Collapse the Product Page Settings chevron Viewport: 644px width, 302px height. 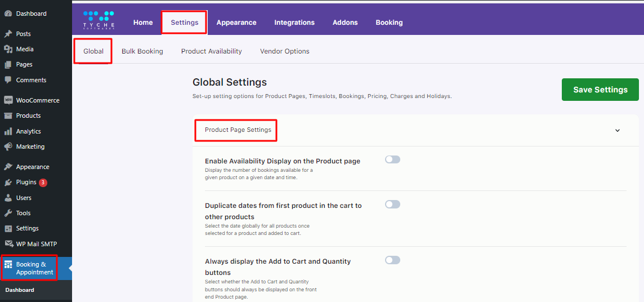coord(618,131)
